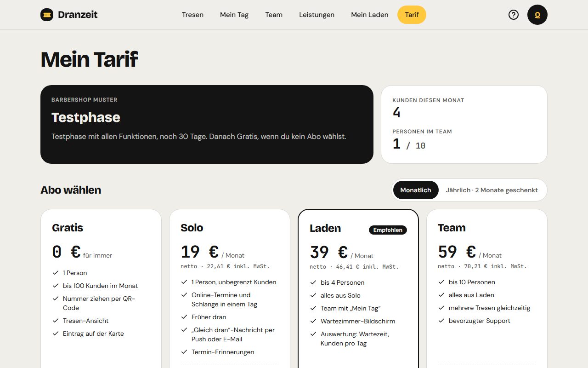Open the help question mark icon

[514, 15]
